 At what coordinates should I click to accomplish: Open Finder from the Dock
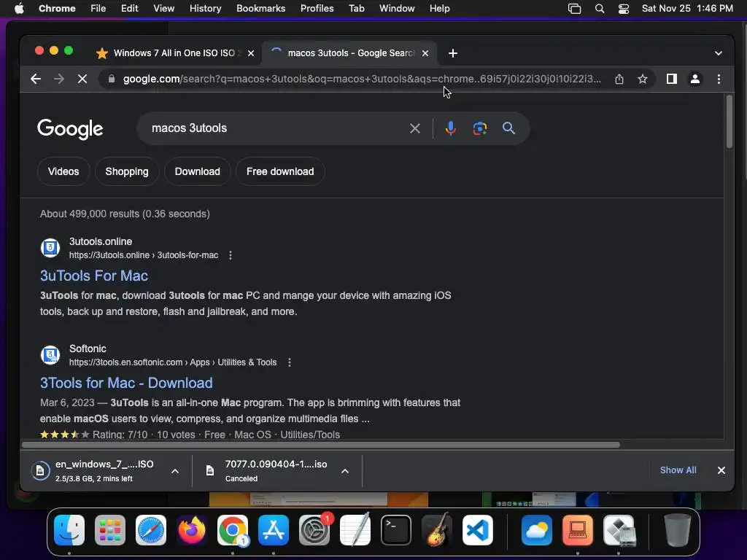(x=69, y=530)
